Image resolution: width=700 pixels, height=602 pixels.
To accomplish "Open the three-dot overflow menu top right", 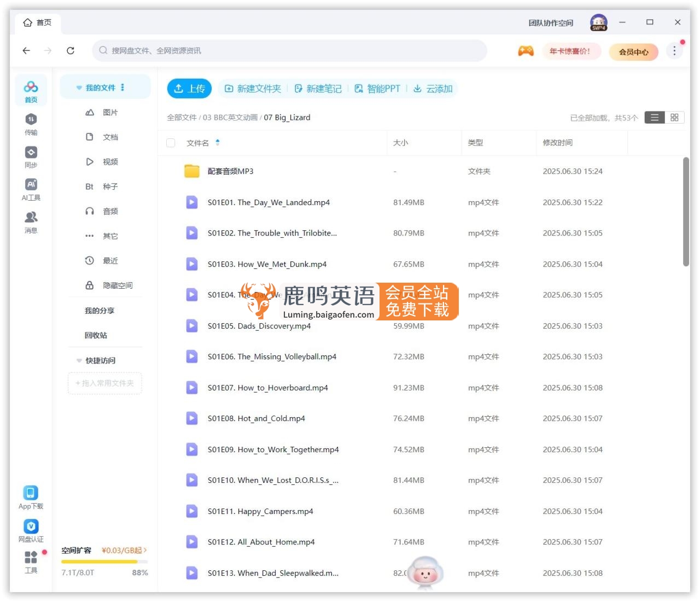I will pyautogui.click(x=674, y=50).
